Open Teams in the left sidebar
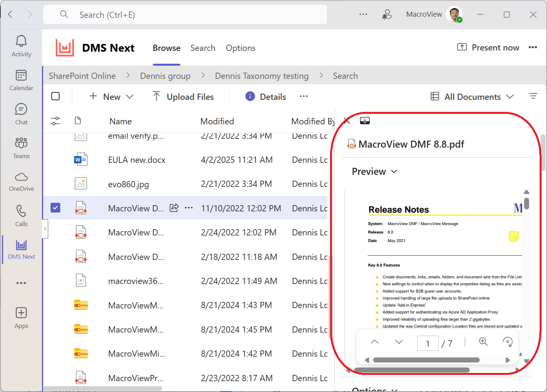 21,148
